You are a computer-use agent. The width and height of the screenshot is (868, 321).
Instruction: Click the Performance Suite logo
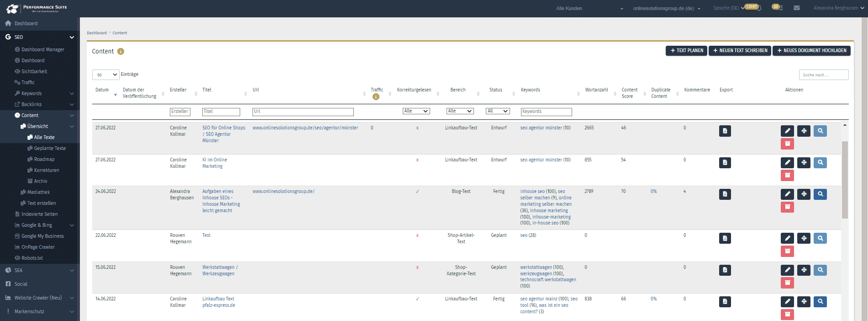pos(37,8)
